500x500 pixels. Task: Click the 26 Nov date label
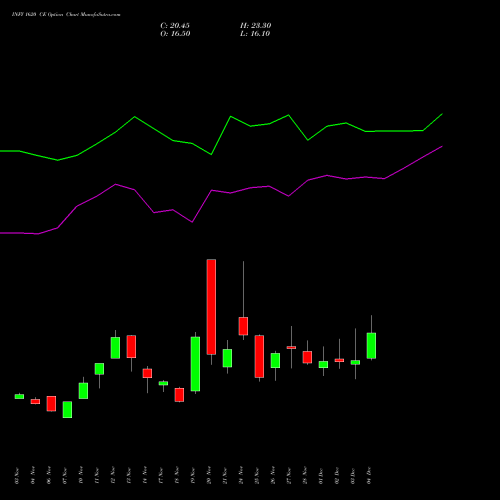[x=273, y=476]
